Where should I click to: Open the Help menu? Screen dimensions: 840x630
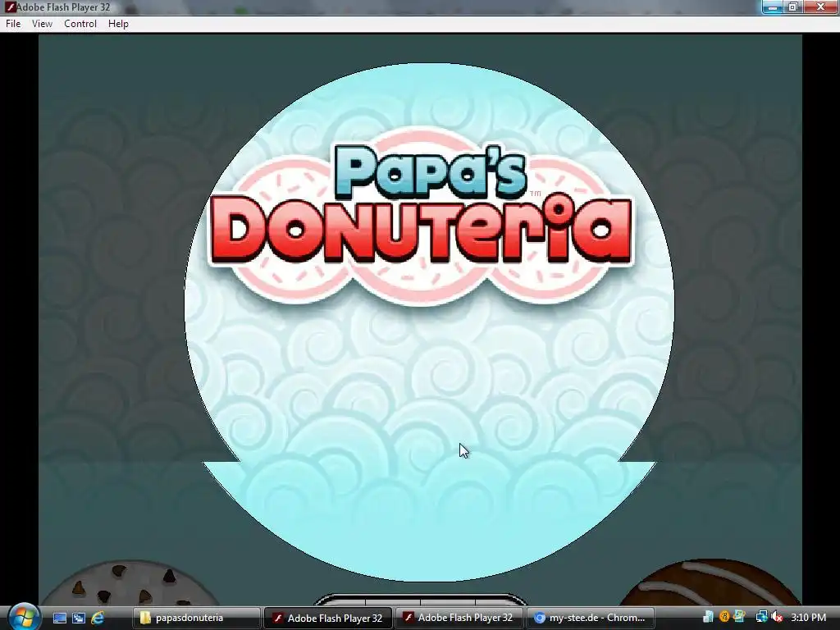(x=118, y=24)
